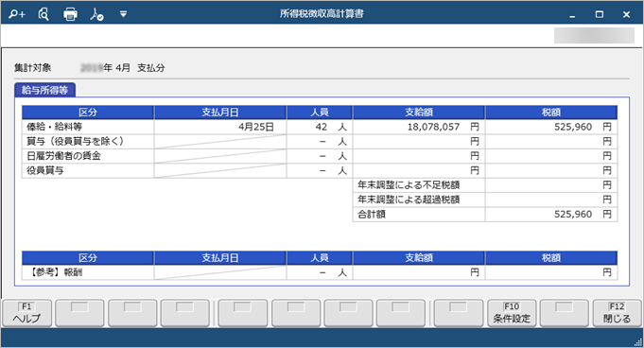
Task: Click the PDF export icon
Action: tap(96, 14)
